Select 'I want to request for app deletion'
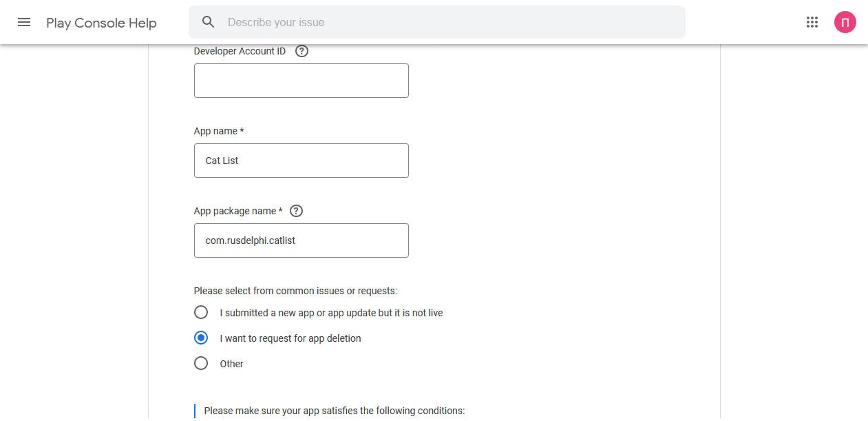The height and width of the screenshot is (421, 868). tap(201, 338)
